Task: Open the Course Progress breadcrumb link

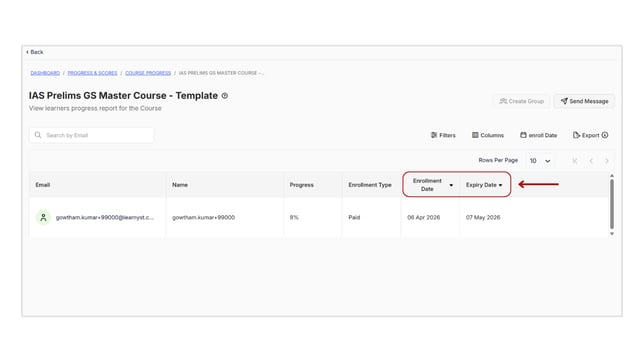Action: click(x=148, y=73)
